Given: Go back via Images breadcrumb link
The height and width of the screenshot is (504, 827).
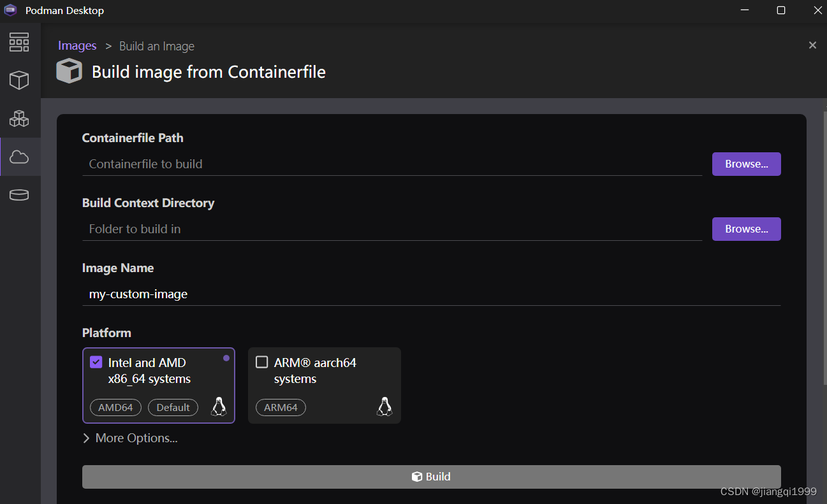Looking at the screenshot, I should (x=77, y=46).
